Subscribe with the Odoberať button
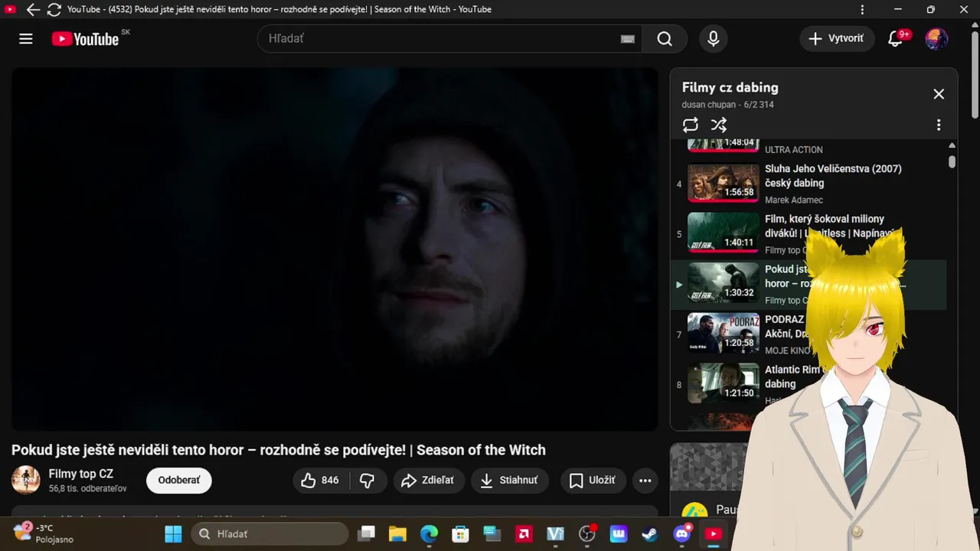980x551 pixels. pos(178,481)
